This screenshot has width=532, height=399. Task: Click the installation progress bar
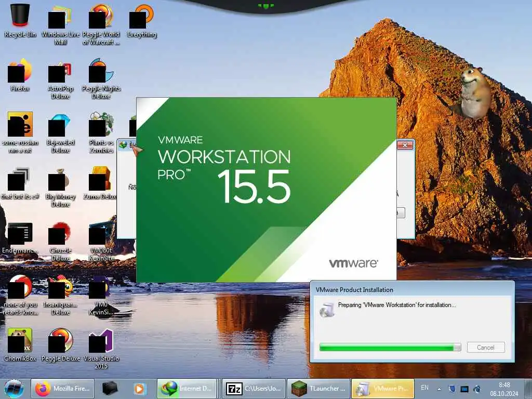pos(390,347)
